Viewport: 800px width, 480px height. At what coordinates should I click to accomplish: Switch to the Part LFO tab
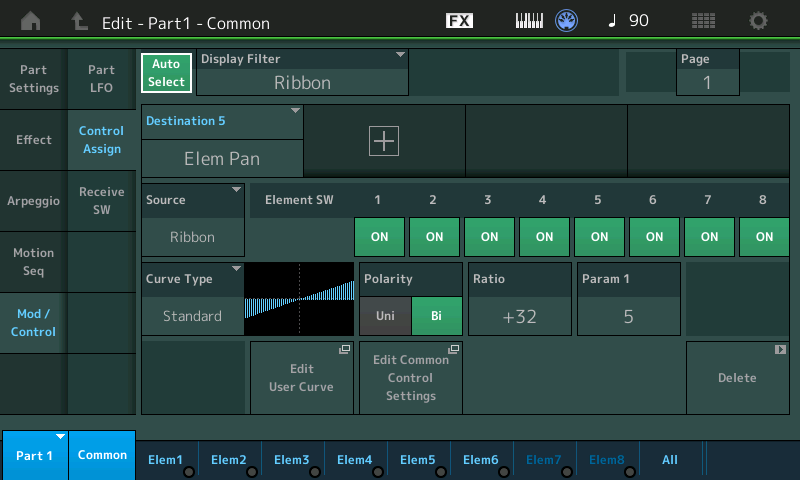click(101, 79)
